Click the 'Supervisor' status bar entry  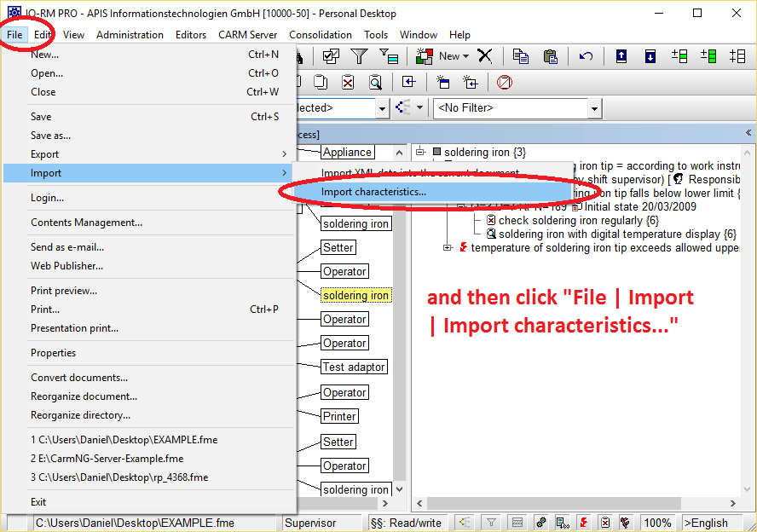pos(321,523)
